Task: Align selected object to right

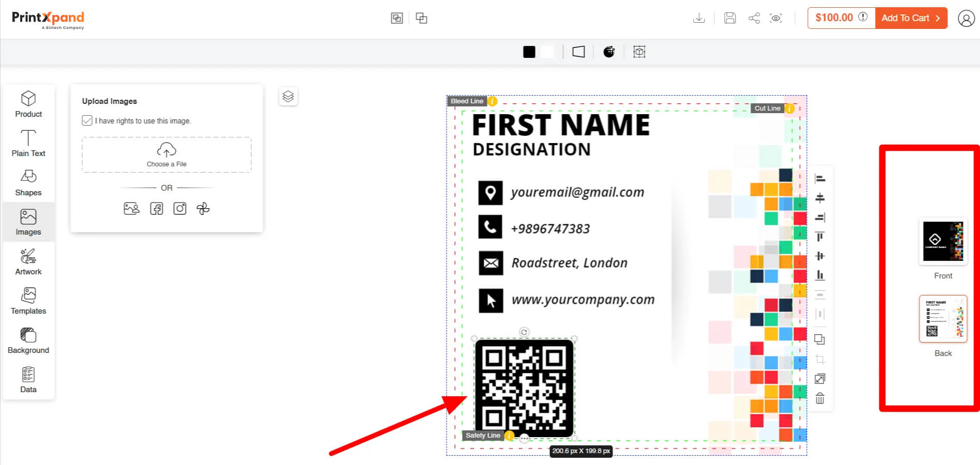Action: tap(820, 218)
